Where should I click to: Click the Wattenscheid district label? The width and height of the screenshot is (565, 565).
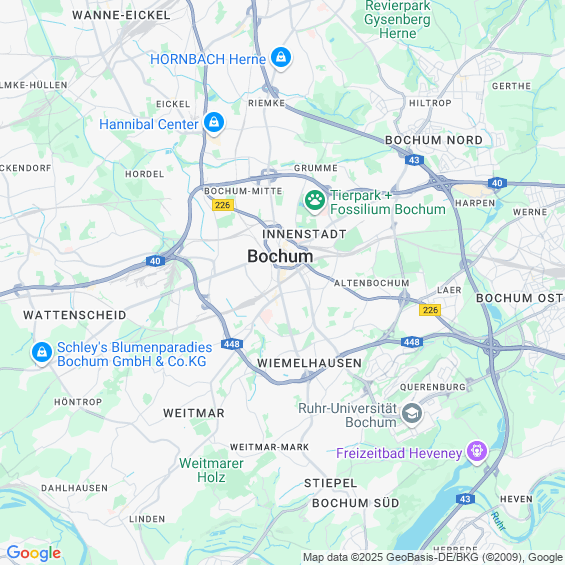click(x=75, y=315)
